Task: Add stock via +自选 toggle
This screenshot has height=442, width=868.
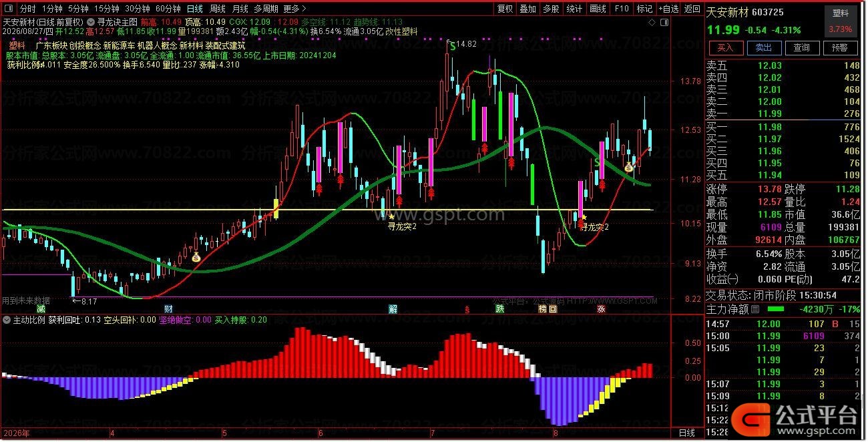Action: [669, 9]
